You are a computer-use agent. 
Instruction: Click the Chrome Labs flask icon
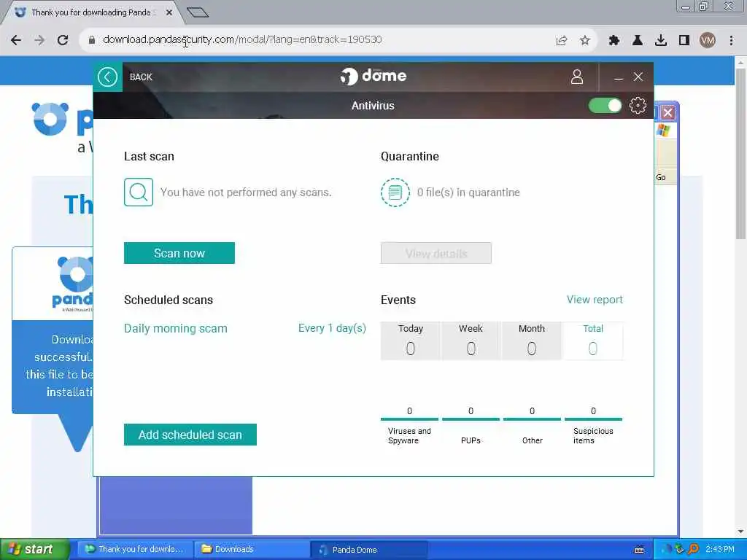638,40
